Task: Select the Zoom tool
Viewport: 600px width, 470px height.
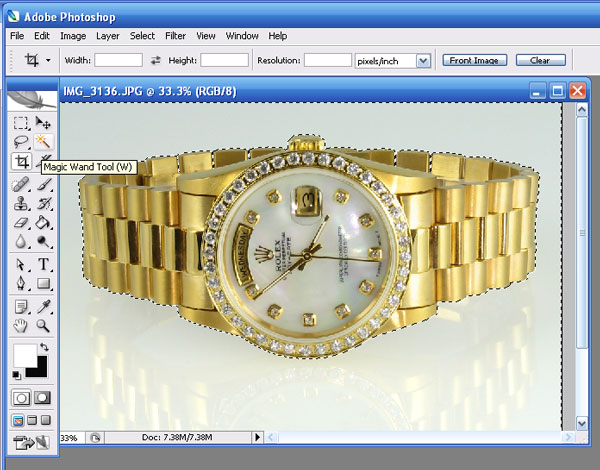Action: (x=43, y=326)
